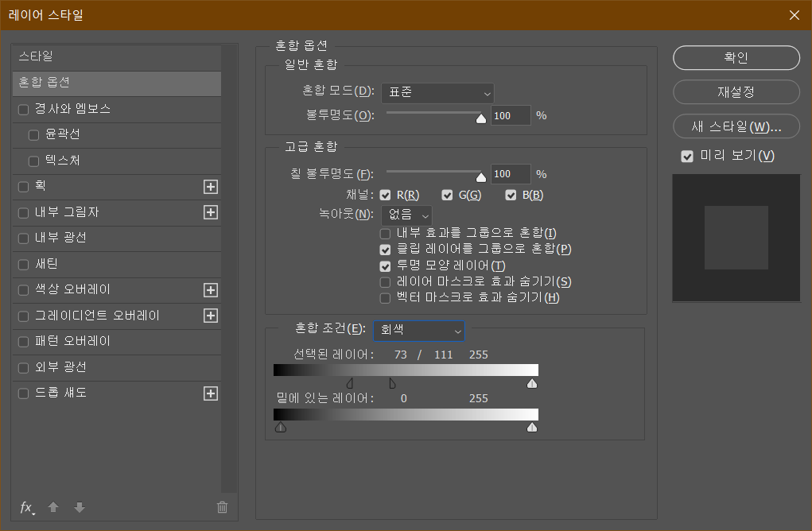The image size is (812, 531).
Task: Open the 혼합 조건 회색 dropdown
Action: click(419, 331)
